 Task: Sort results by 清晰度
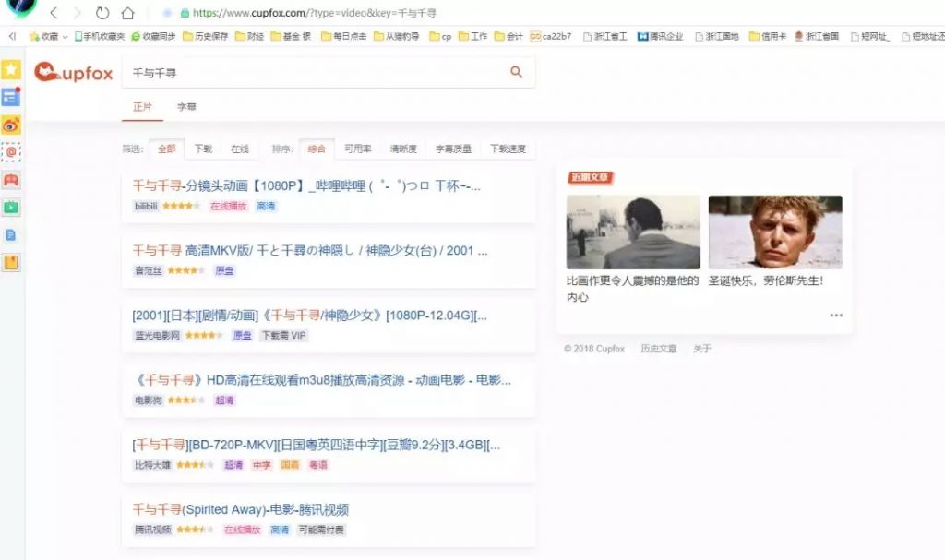click(403, 149)
